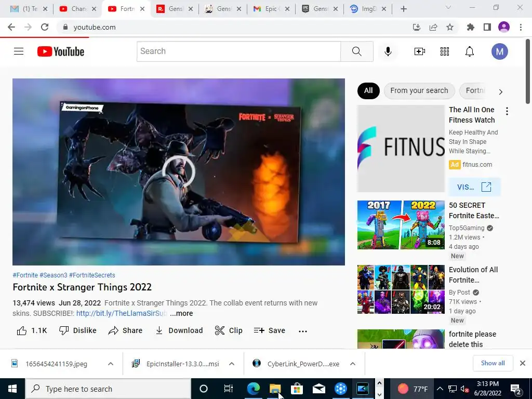Expand description with ...more
This screenshot has width=532, height=399.
181,313
